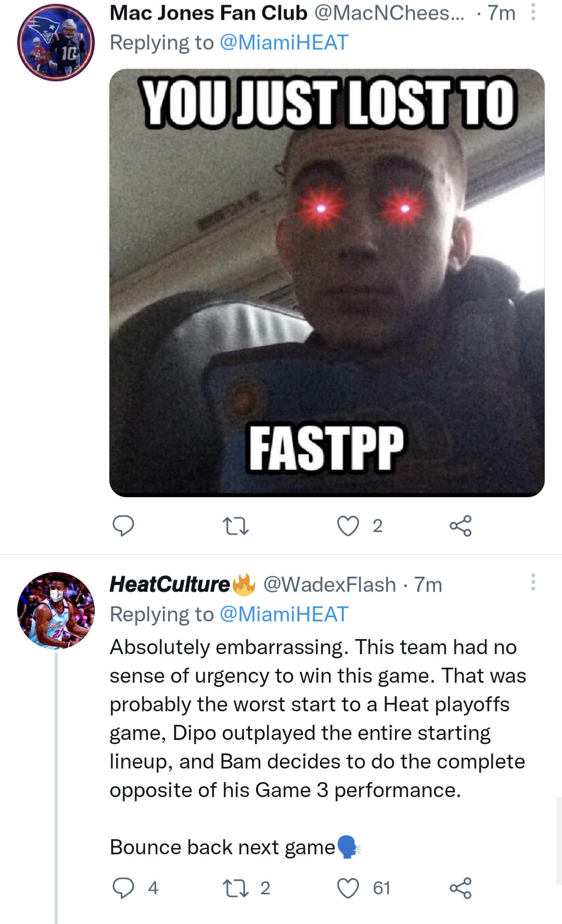Tap @MiamiHEAT mention in first reply
The image size is (562, 924).
coord(284,43)
